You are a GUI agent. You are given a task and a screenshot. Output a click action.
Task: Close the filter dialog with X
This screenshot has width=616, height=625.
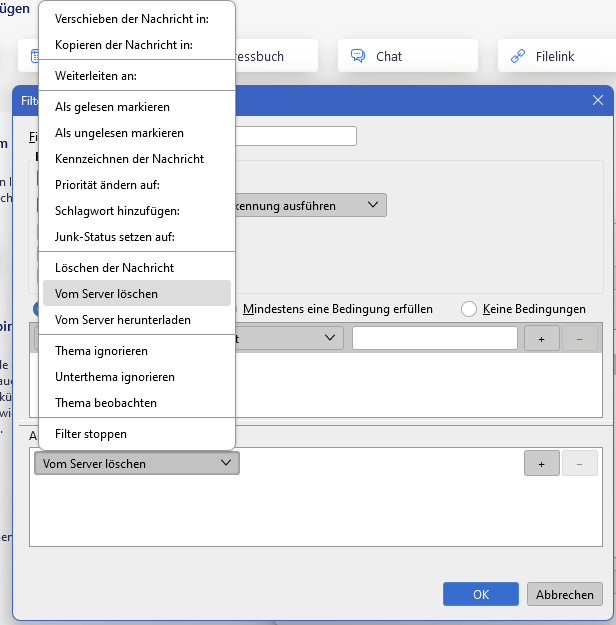pos(598,100)
